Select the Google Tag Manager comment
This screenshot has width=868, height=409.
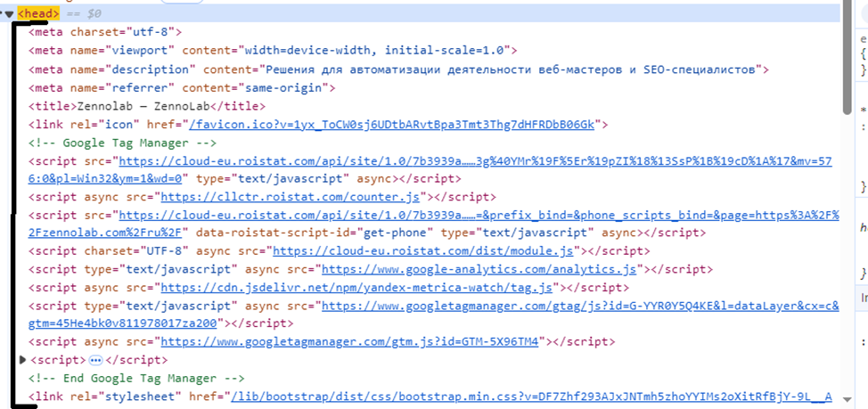coord(122,143)
